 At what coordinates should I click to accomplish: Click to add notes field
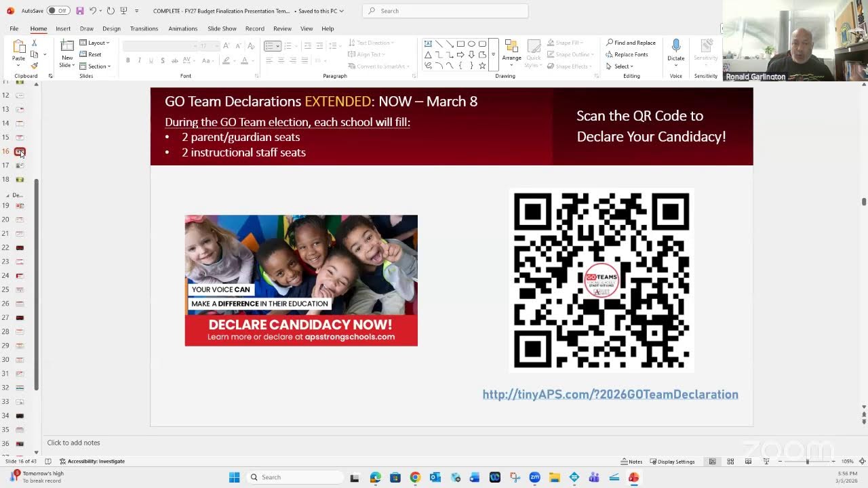pyautogui.click(x=73, y=443)
